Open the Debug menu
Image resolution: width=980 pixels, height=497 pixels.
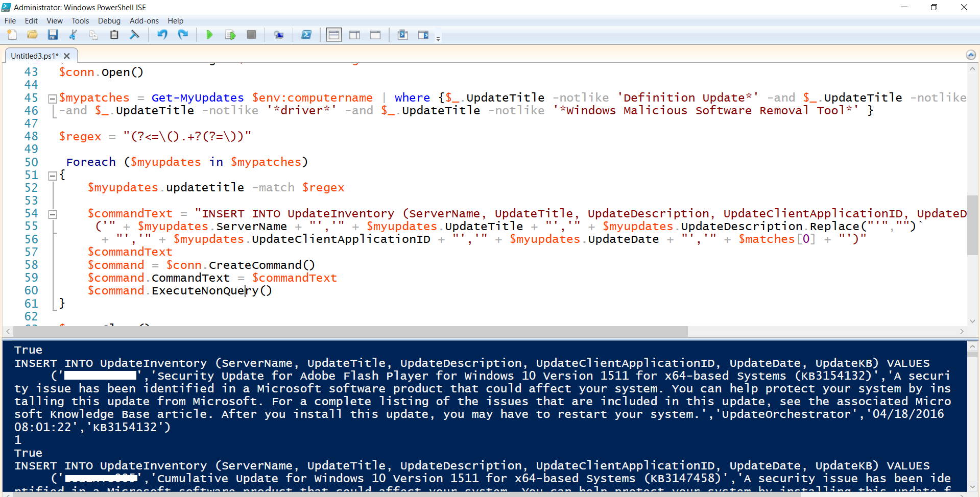[x=109, y=21]
